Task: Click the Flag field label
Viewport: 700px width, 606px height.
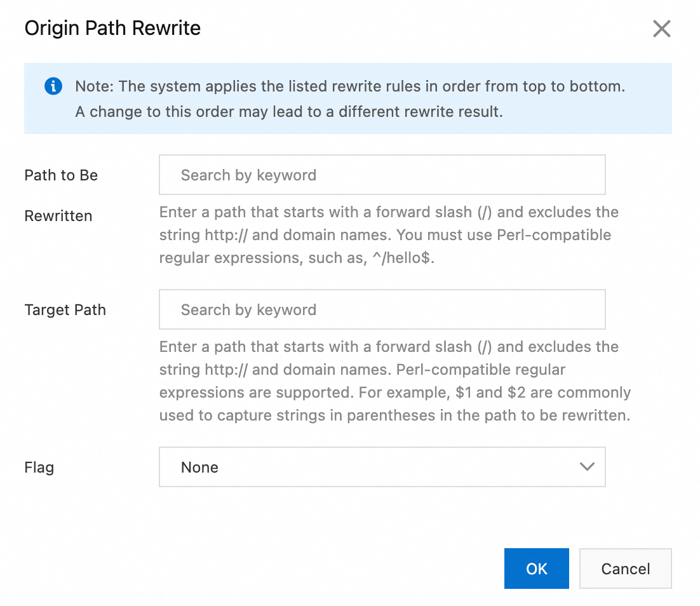Action: pos(39,468)
